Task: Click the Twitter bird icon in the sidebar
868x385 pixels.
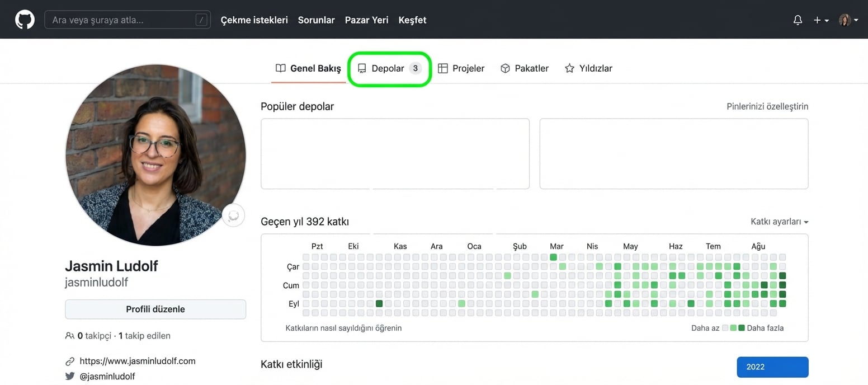Action: click(70, 376)
